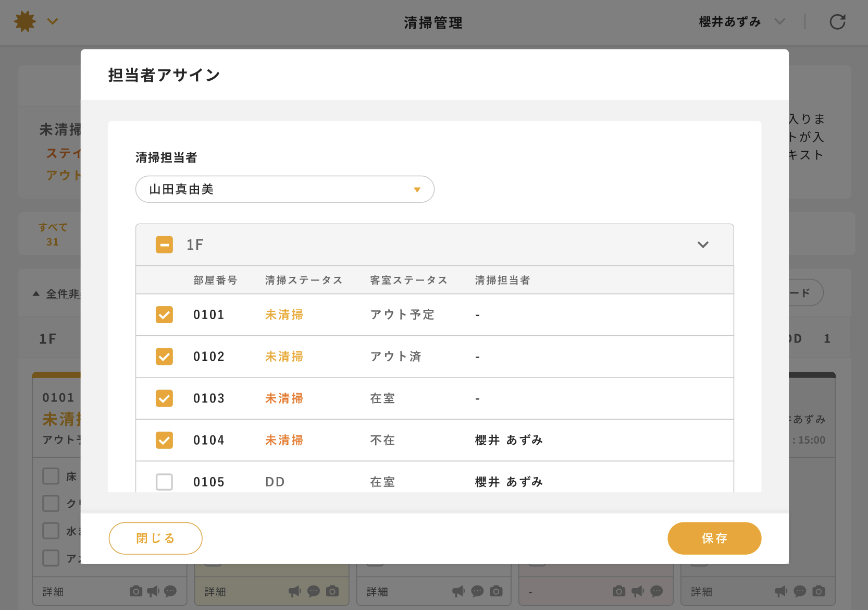Click the アウト予定 cell in row 0101
Viewport: 868px width, 610px height.
click(402, 315)
